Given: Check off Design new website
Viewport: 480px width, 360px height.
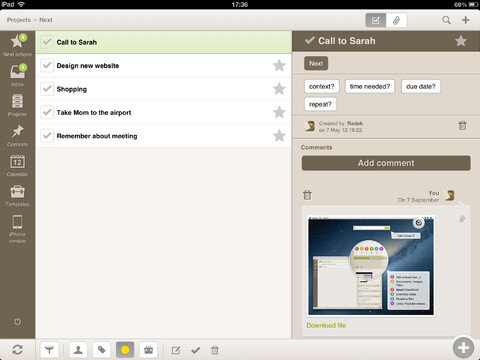Looking at the screenshot, I should point(47,65).
